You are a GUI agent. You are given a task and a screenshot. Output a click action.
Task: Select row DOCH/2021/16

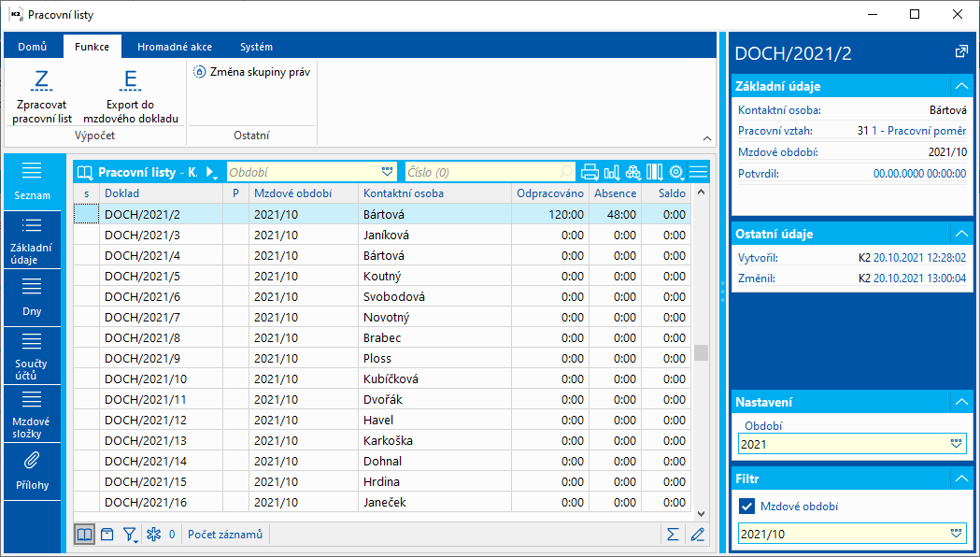pyautogui.click(x=382, y=503)
